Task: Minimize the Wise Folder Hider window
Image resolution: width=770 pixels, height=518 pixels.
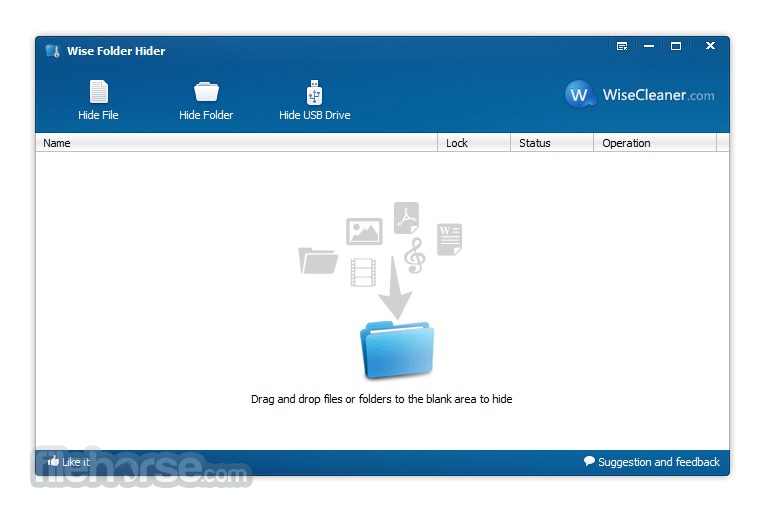Action: (x=649, y=46)
